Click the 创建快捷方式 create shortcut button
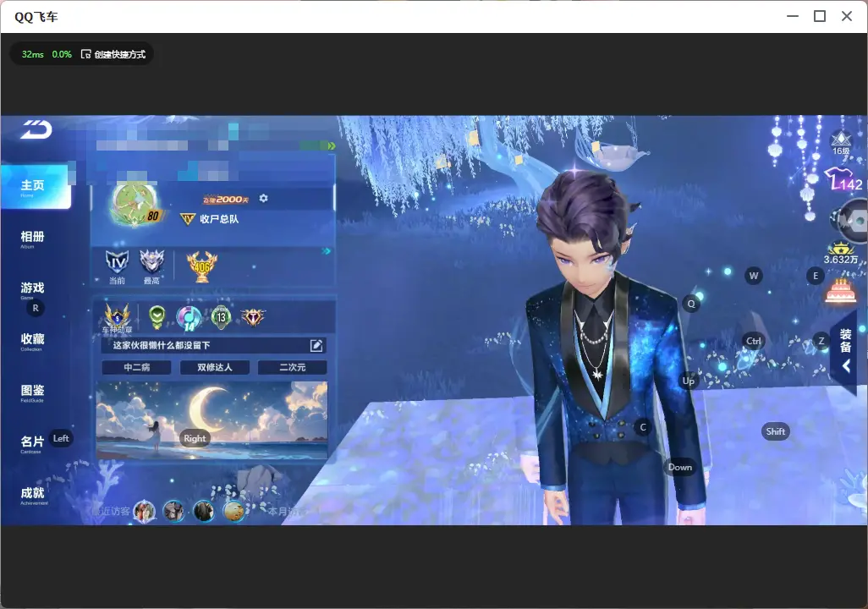The image size is (868, 609). pyautogui.click(x=113, y=54)
